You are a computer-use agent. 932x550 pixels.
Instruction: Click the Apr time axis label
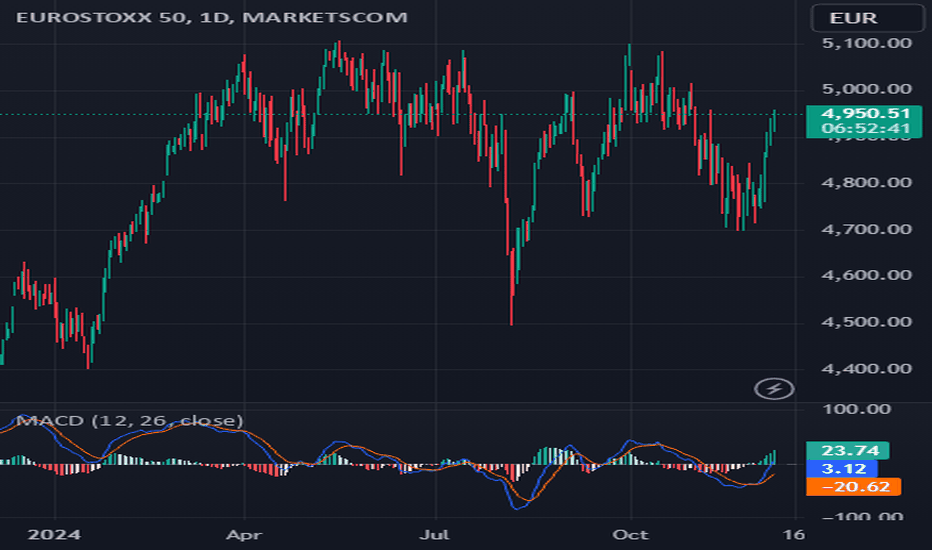tap(244, 535)
